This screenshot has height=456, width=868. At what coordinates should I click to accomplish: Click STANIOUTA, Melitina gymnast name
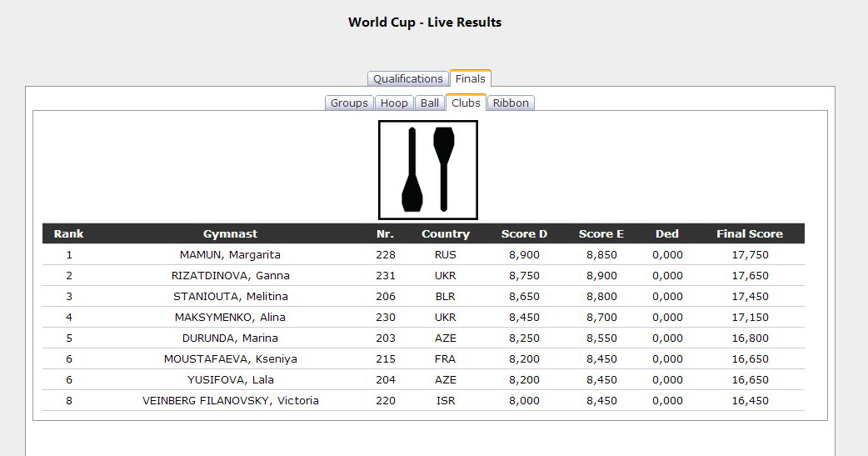[x=230, y=297]
